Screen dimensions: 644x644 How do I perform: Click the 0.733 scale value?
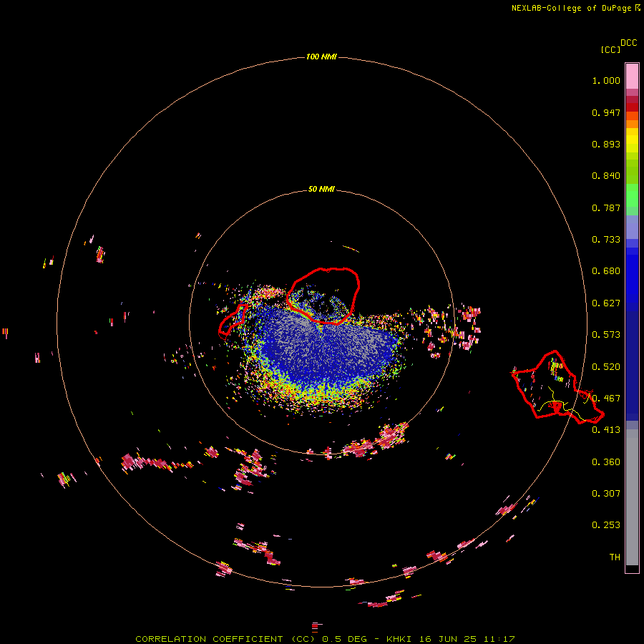coord(606,240)
